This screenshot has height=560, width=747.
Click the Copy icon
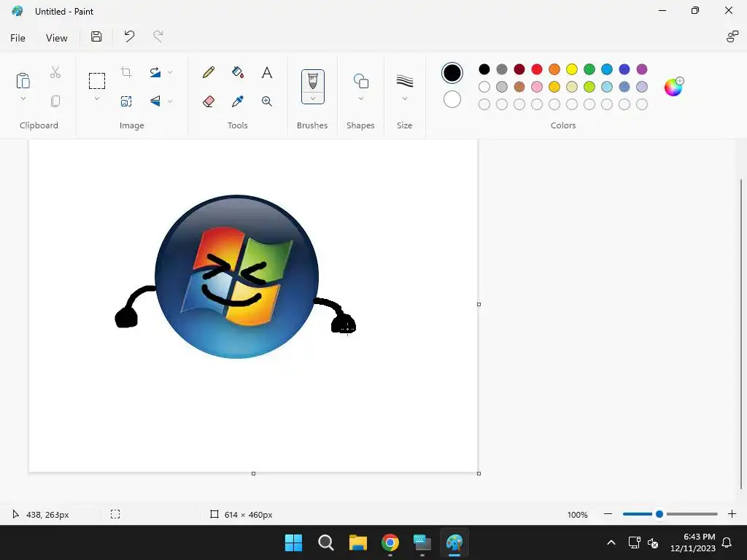pos(55,101)
